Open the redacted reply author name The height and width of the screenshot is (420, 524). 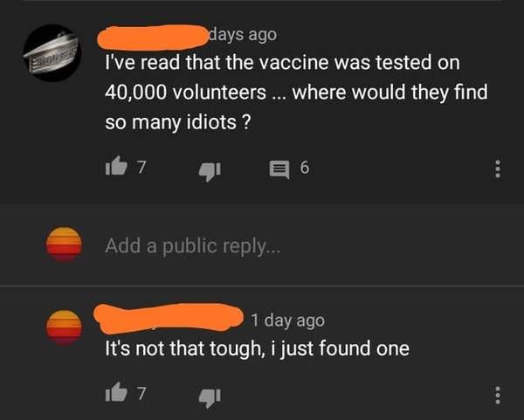coord(168,318)
